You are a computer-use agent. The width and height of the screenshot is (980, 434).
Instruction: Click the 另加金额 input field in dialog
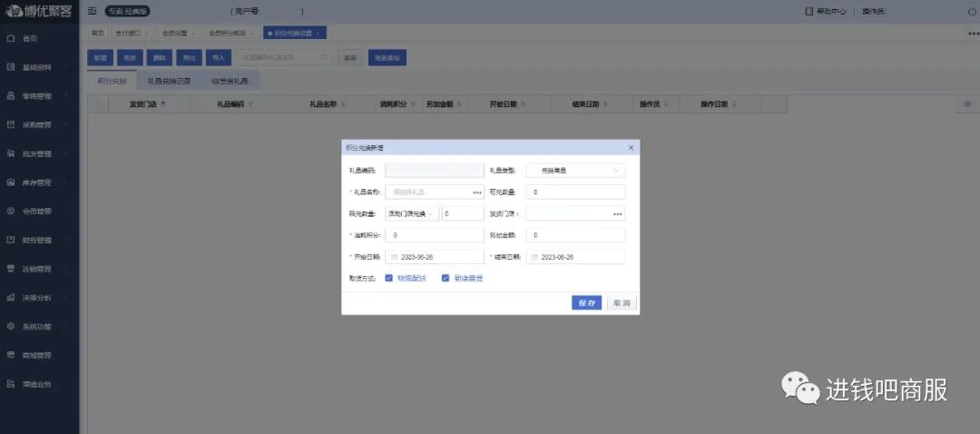coord(575,236)
